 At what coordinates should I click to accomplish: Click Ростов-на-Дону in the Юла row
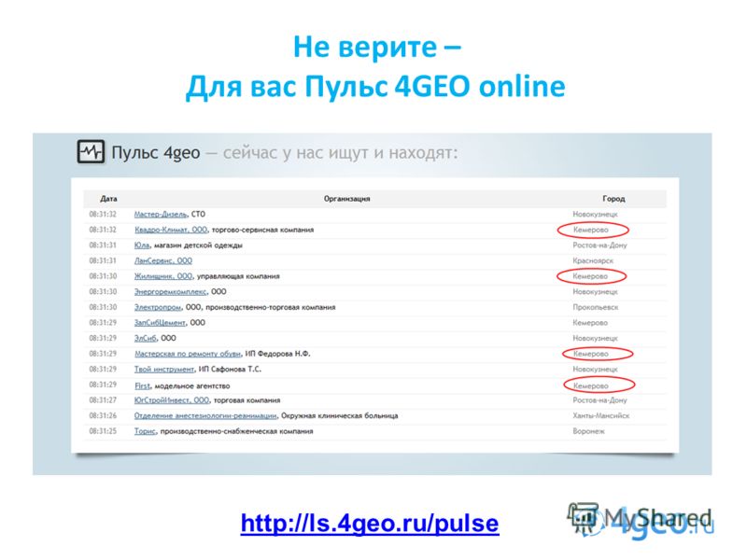pyautogui.click(x=599, y=245)
